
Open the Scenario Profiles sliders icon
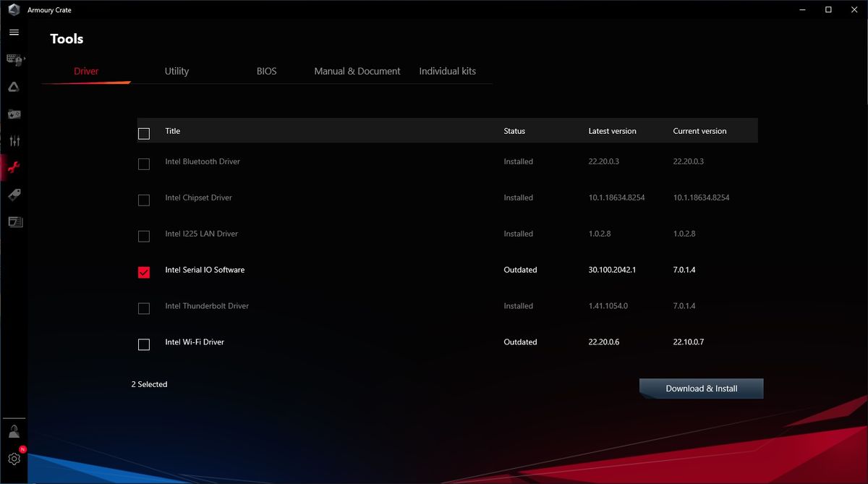14,141
